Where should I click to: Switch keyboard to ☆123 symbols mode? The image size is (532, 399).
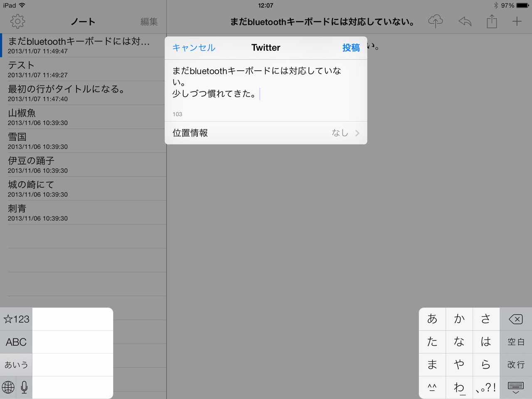[16, 319]
